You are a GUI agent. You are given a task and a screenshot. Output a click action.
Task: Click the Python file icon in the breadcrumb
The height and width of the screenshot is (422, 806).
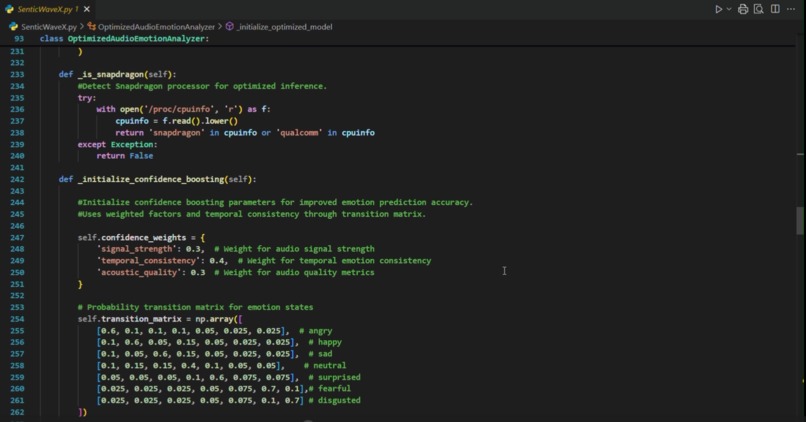(13, 27)
